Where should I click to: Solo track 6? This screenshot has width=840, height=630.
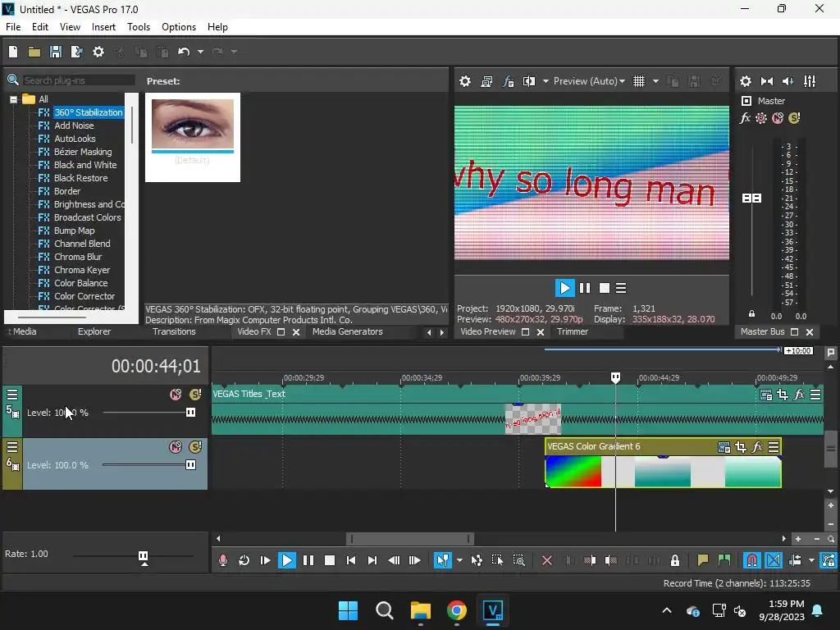(195, 447)
